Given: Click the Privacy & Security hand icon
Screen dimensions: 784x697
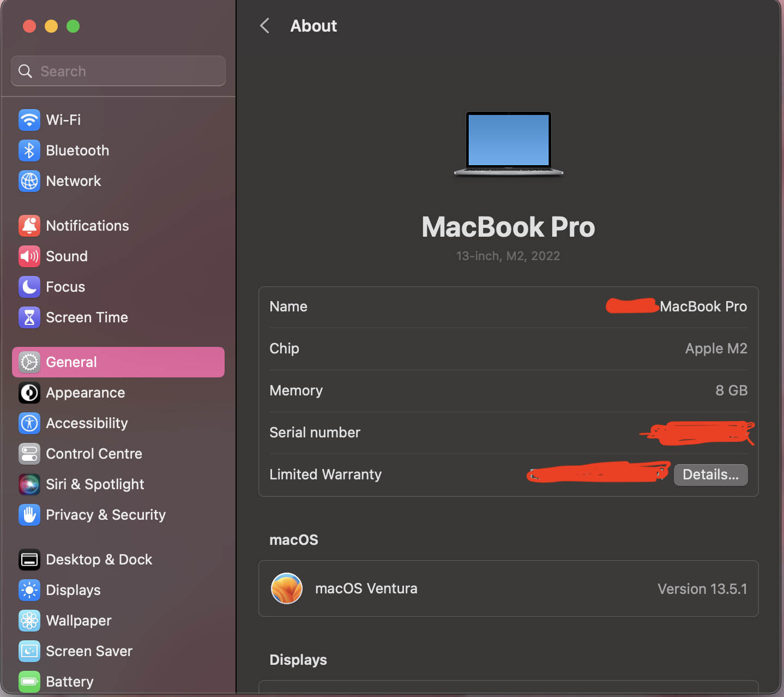Looking at the screenshot, I should point(29,515).
